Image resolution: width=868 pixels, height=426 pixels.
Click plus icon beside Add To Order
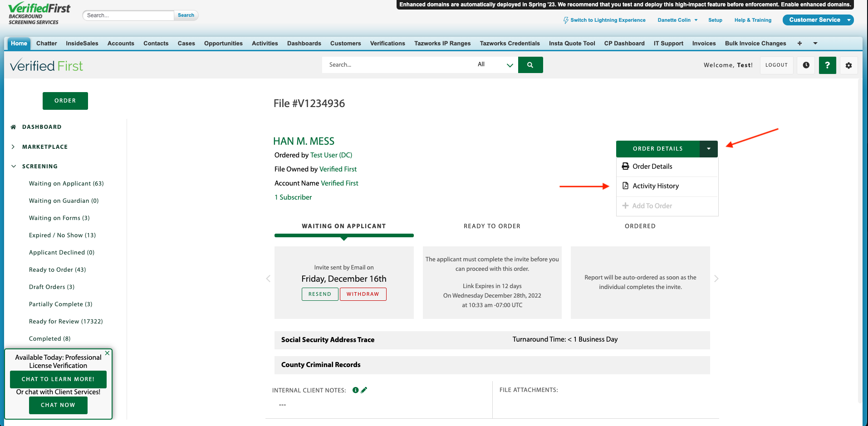coord(625,206)
